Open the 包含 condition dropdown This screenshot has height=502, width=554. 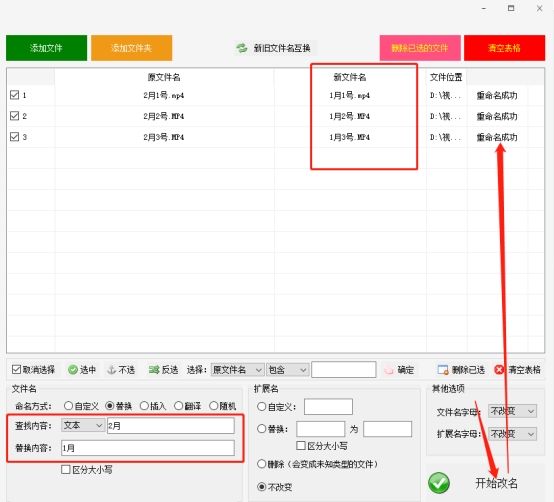pyautogui.click(x=287, y=370)
